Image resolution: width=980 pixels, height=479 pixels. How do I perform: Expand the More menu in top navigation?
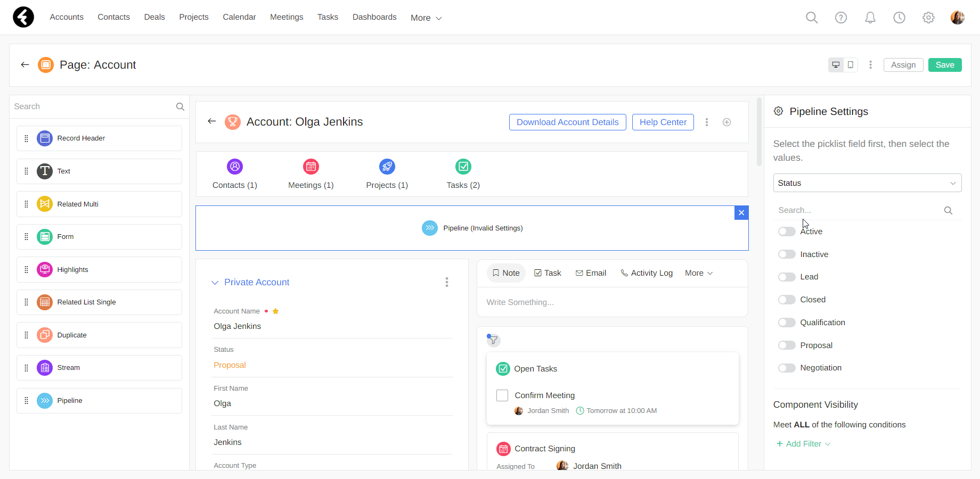click(426, 18)
